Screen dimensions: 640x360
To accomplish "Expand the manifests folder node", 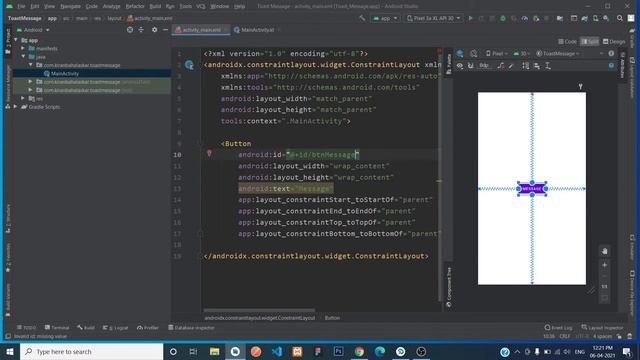I will (23, 48).
